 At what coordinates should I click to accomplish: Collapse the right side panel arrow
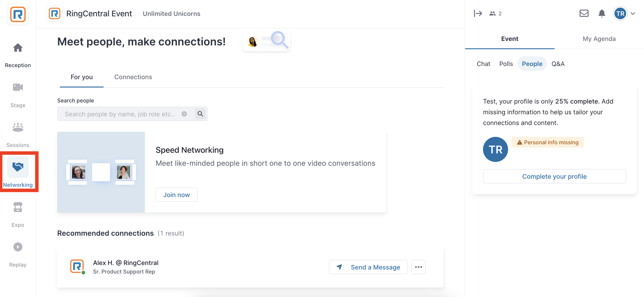coord(478,13)
